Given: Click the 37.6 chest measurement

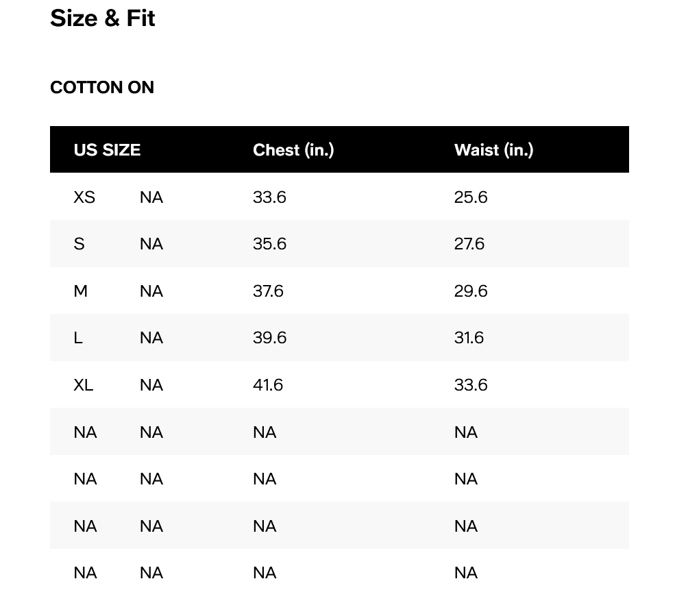Looking at the screenshot, I should [268, 291].
